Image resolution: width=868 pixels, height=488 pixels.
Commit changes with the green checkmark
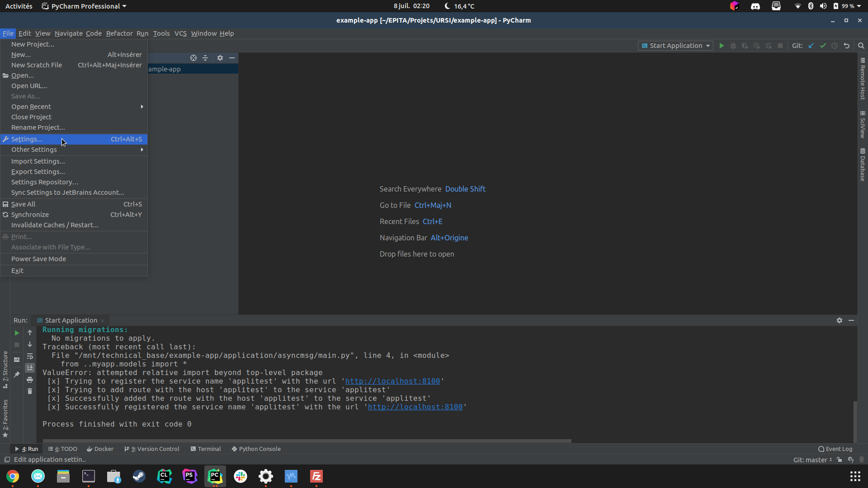pos(823,46)
